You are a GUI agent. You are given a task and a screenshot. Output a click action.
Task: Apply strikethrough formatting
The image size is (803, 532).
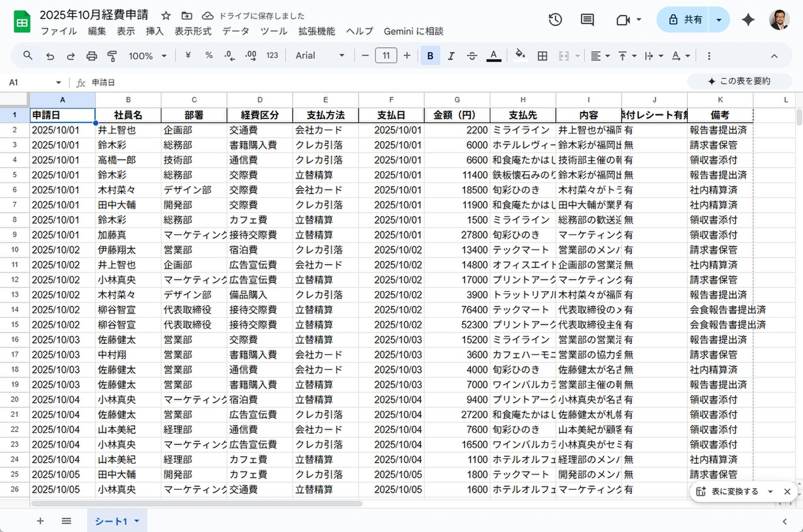pos(472,56)
